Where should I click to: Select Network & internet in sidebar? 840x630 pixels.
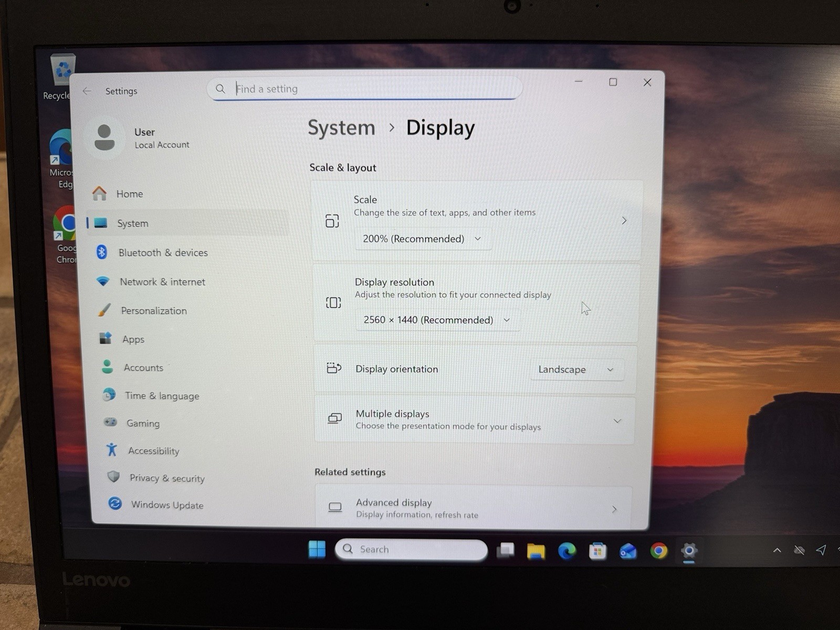point(189,282)
